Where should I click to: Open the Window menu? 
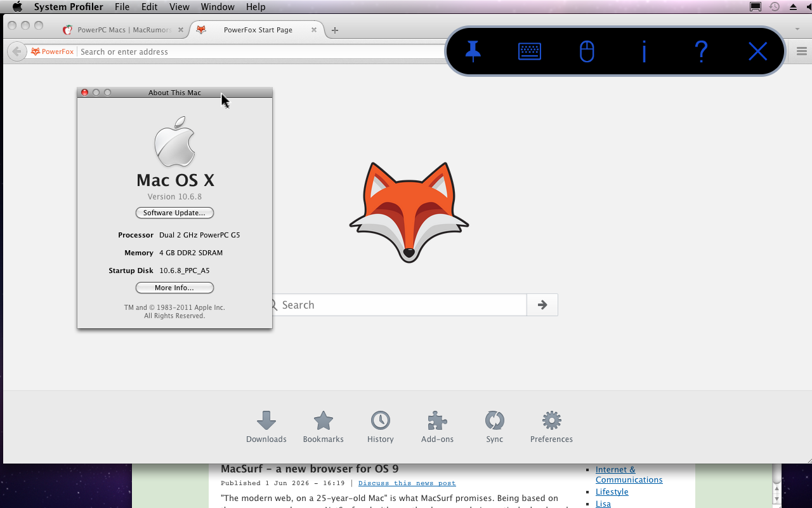[x=218, y=7]
